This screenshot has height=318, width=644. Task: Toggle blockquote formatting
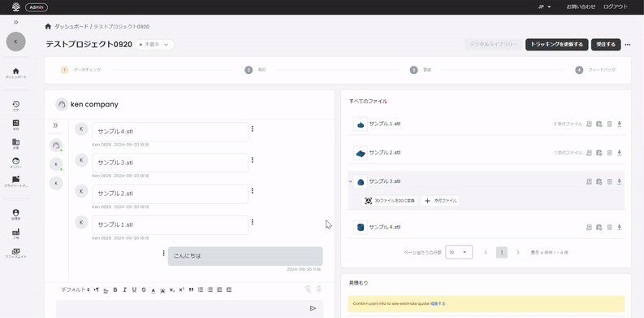(191, 290)
